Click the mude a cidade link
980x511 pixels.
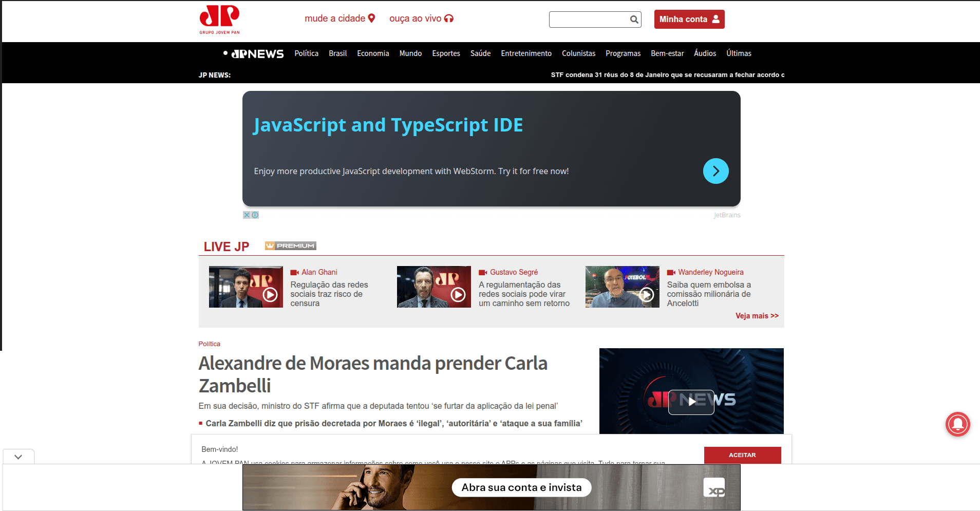tap(340, 18)
